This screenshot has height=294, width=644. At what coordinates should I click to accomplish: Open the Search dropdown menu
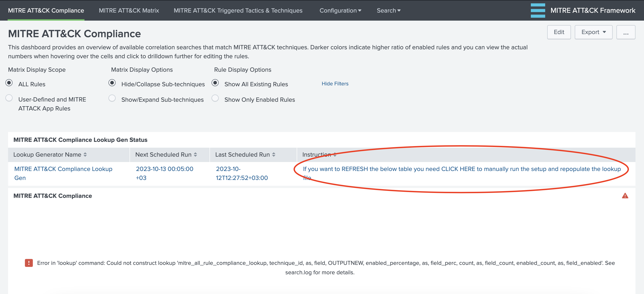(388, 11)
